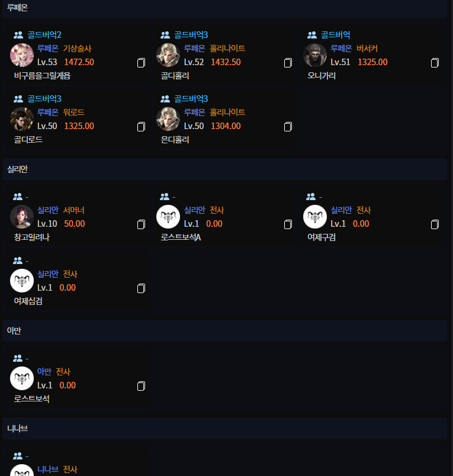
Task: Copy name icon for 로스트보석A
Action: click(288, 224)
